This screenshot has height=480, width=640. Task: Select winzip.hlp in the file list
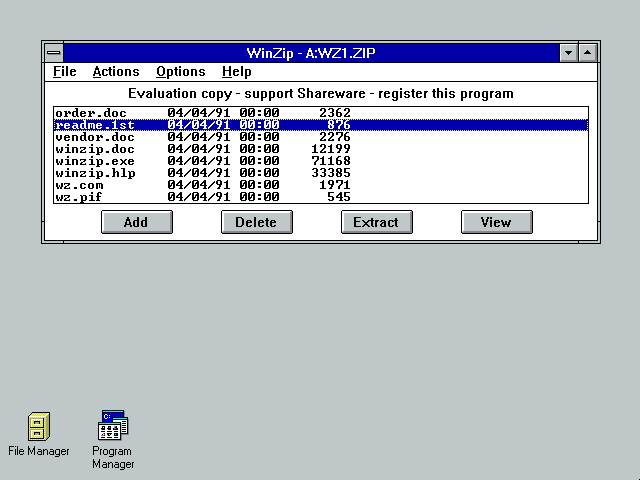tap(321, 173)
